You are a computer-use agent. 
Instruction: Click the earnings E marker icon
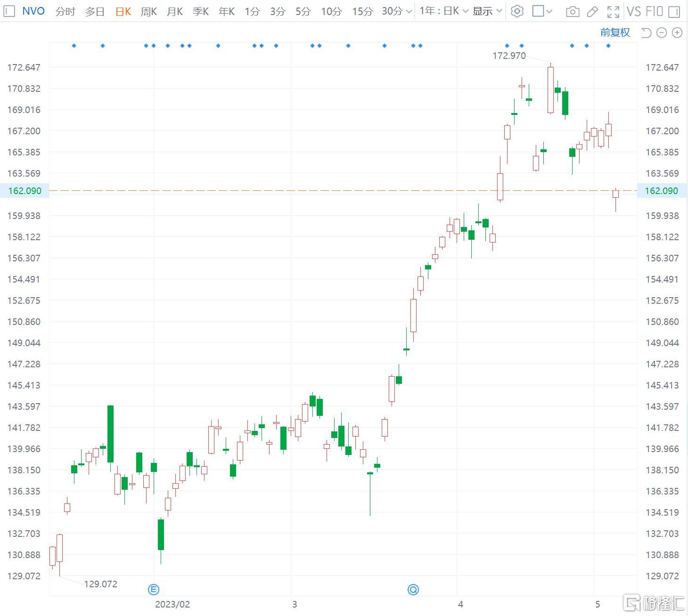pyautogui.click(x=154, y=589)
